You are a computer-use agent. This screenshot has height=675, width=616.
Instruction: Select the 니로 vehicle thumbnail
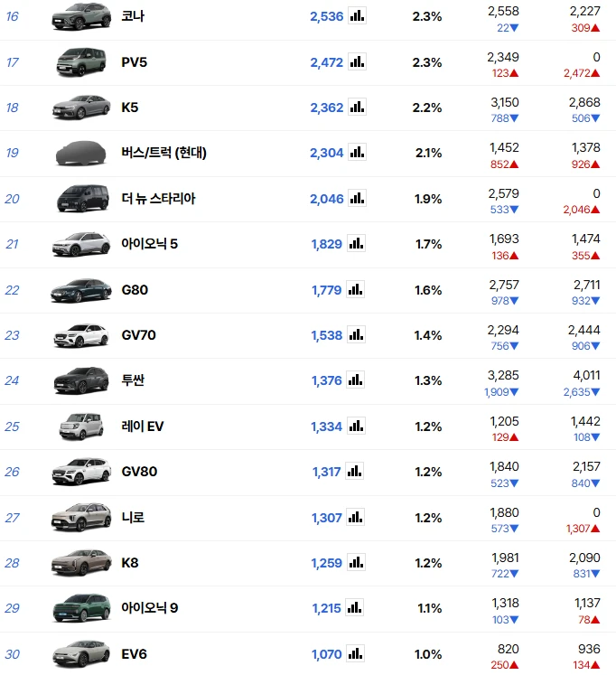tap(81, 517)
